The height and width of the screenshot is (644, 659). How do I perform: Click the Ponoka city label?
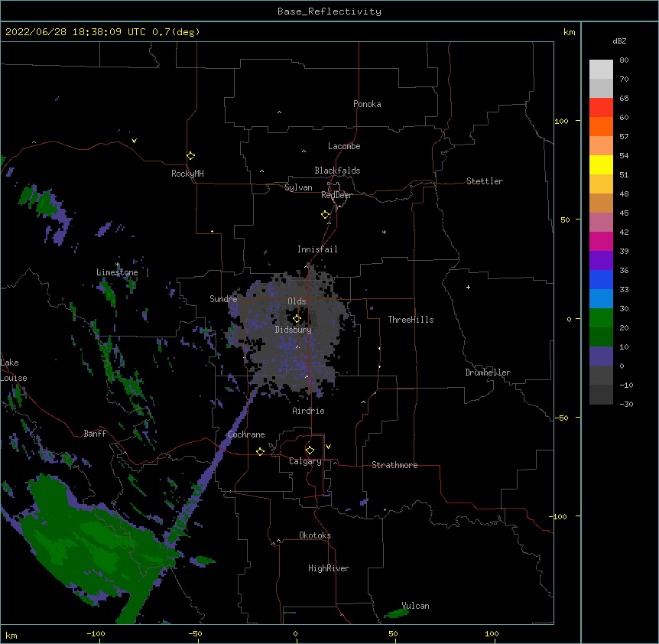coord(367,104)
